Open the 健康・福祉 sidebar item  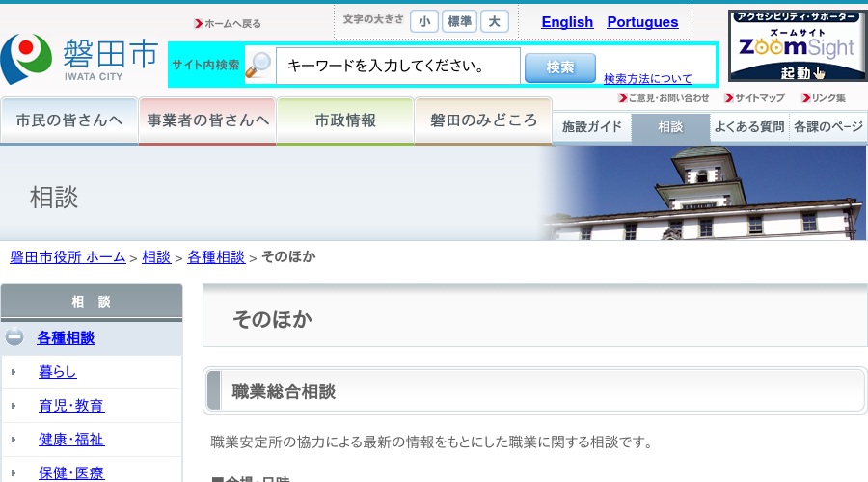[x=71, y=440]
